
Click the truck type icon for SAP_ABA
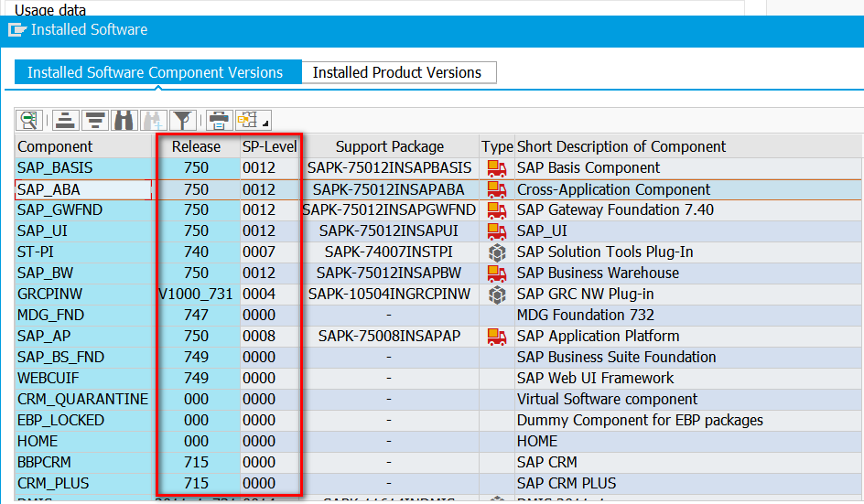(x=497, y=189)
